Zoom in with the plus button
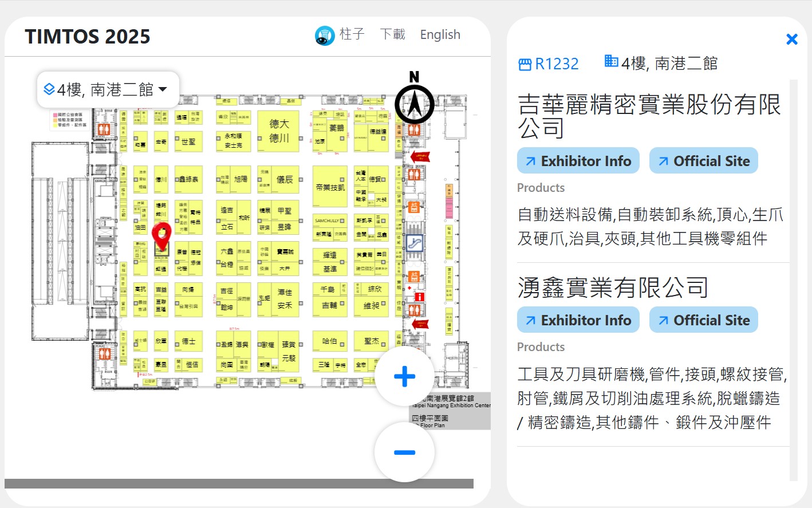The height and width of the screenshot is (508, 812). tap(404, 376)
